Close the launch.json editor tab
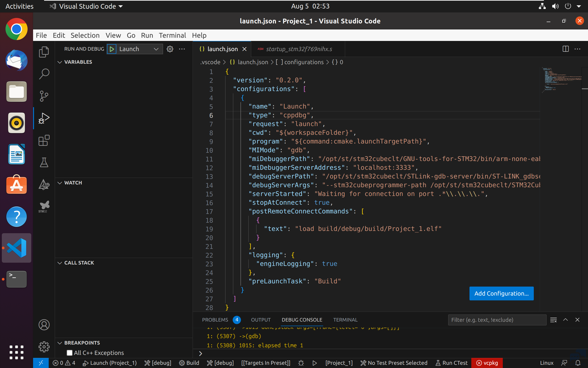The height and width of the screenshot is (368, 588). click(x=244, y=49)
